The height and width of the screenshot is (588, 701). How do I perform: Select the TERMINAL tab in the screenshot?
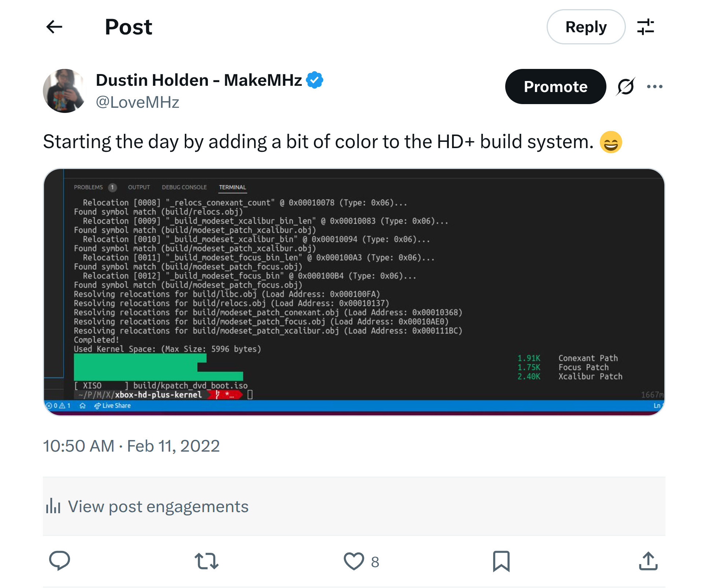click(x=232, y=187)
